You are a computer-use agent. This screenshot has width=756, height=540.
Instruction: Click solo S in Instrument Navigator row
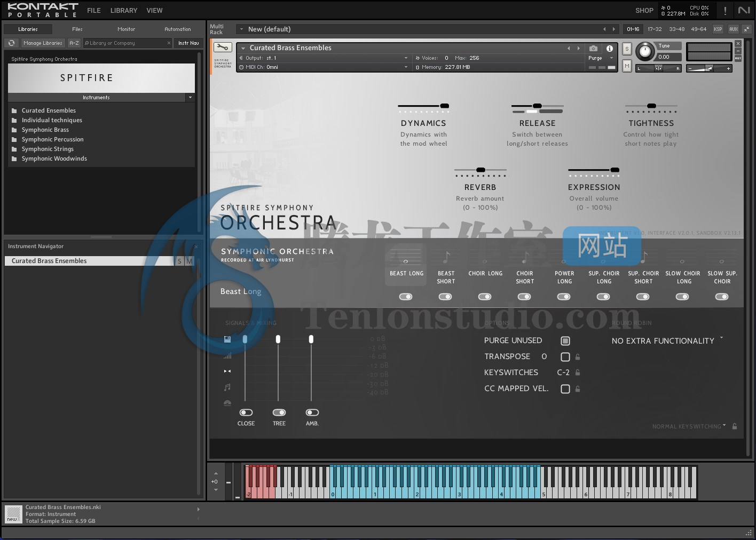coord(179,261)
